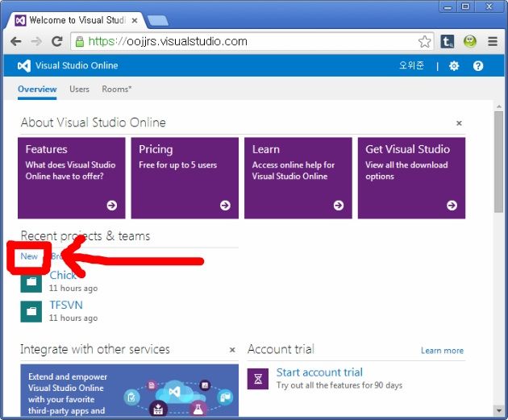Open the Get Visual Studio tile

(411, 178)
